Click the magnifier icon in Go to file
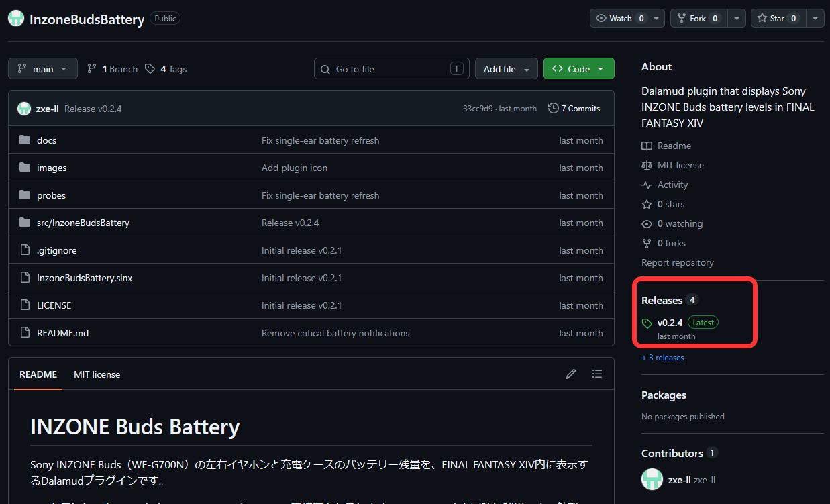Viewport: 830px width, 504px height. (325, 69)
